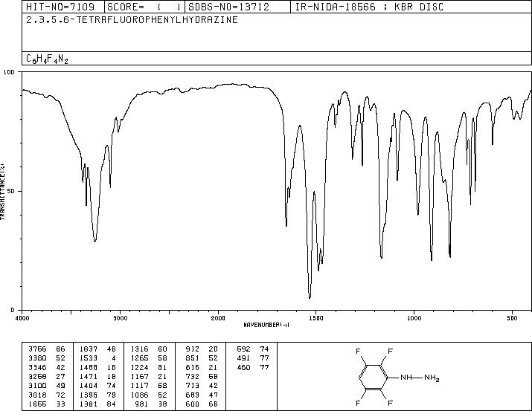The width and height of the screenshot is (532, 411).
Task: Select the compound name 2,3,5,6-TETRAFLUOROPHENYLHYDRAZINE
Action: click(132, 20)
